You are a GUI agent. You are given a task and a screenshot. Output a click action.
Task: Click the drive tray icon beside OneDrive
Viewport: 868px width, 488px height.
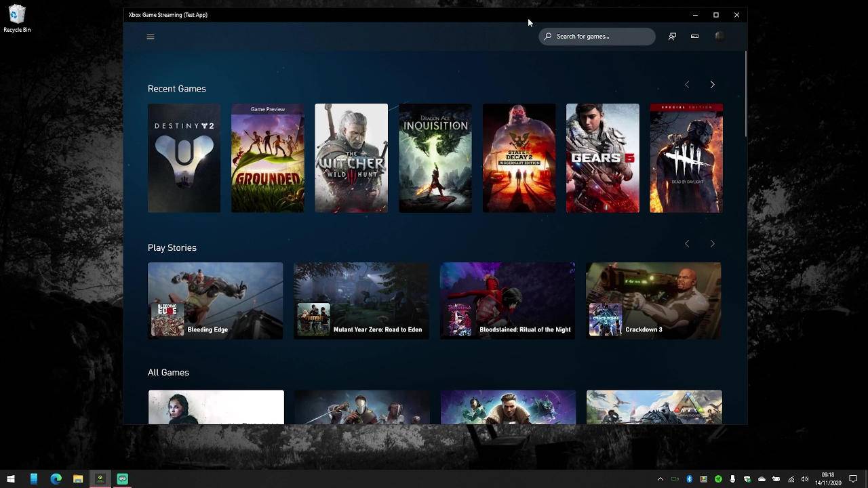[x=776, y=479]
